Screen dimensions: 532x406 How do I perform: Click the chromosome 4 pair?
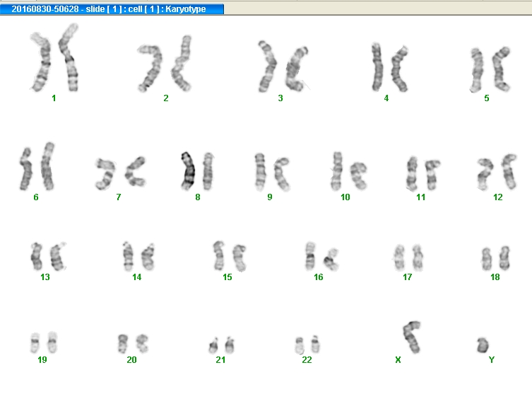pos(389,67)
